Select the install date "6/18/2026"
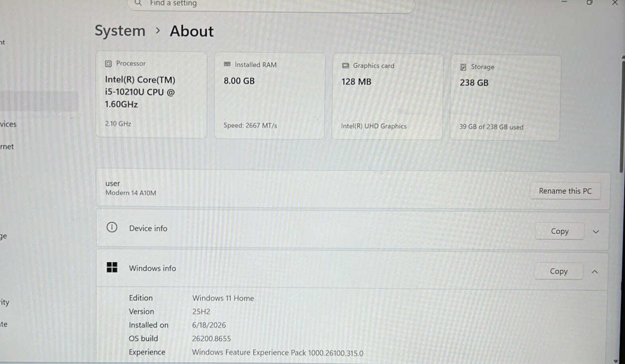This screenshot has height=364, width=625. click(x=209, y=325)
